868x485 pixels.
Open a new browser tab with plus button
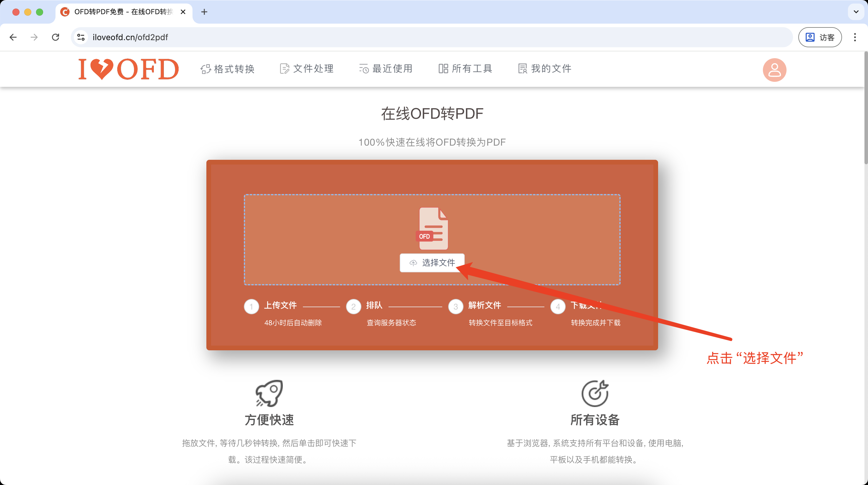point(204,12)
